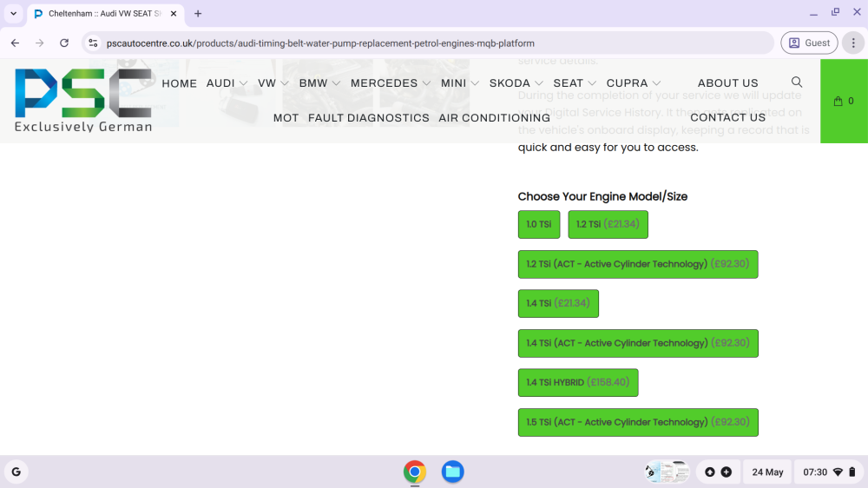The height and width of the screenshot is (488, 868).
Task: Open the Files app on the shelf
Action: tap(452, 472)
